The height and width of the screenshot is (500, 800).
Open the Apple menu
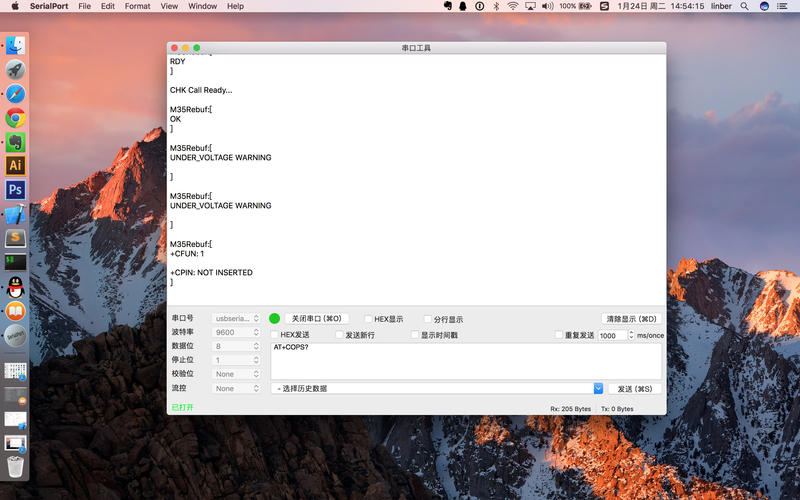[x=15, y=6]
